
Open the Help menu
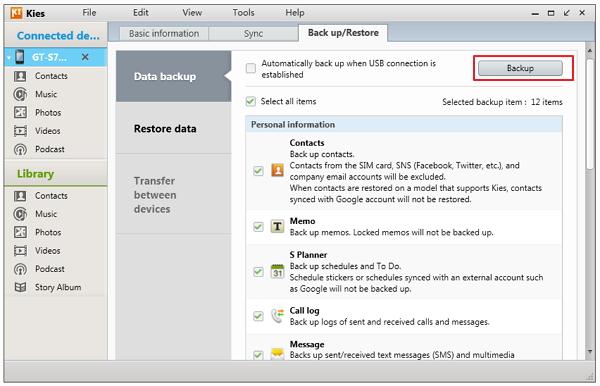click(295, 13)
